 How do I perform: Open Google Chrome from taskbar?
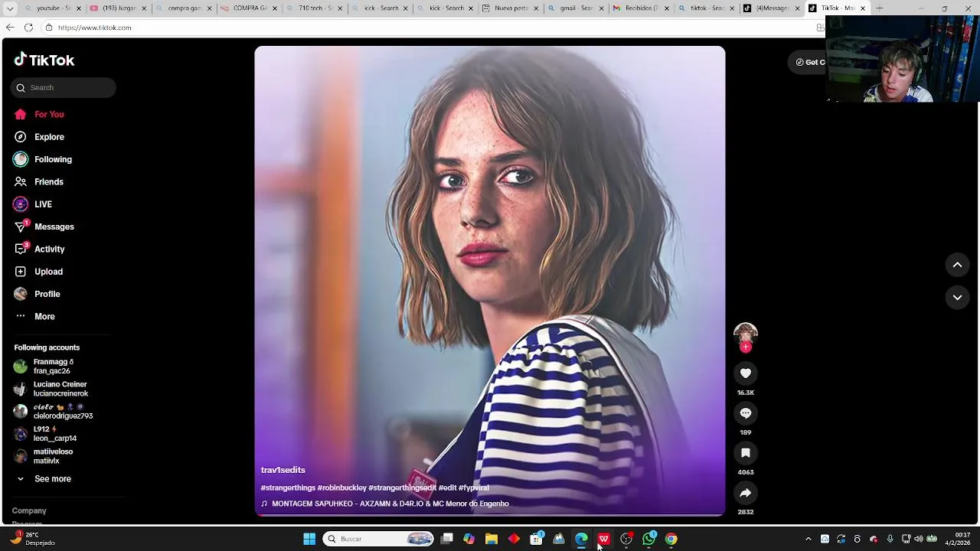tap(671, 539)
